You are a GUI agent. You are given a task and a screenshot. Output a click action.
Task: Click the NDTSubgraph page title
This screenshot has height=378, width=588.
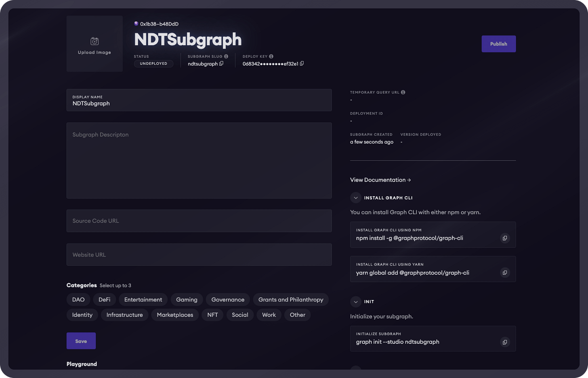click(188, 40)
